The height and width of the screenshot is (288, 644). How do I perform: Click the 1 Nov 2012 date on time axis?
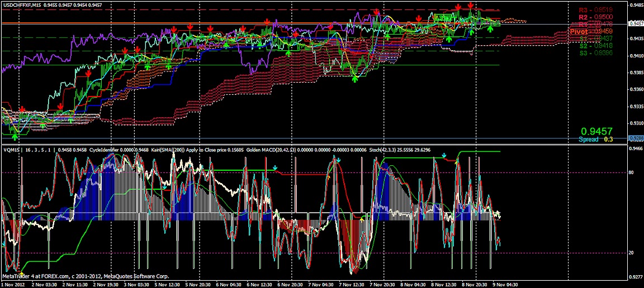[13, 284]
